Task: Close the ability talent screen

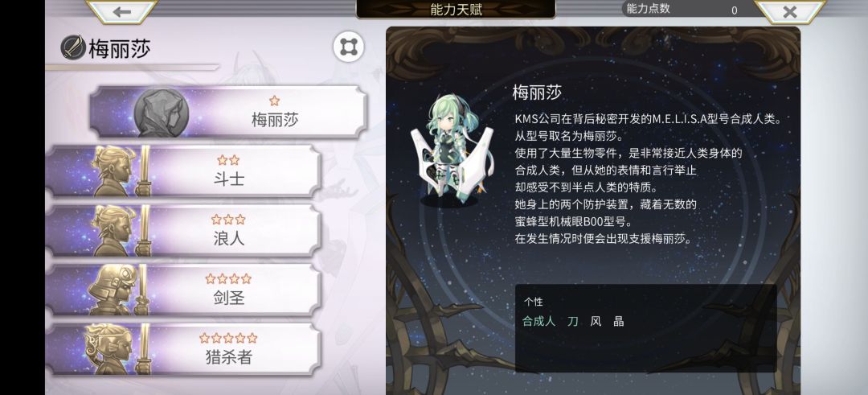Action: (790, 11)
